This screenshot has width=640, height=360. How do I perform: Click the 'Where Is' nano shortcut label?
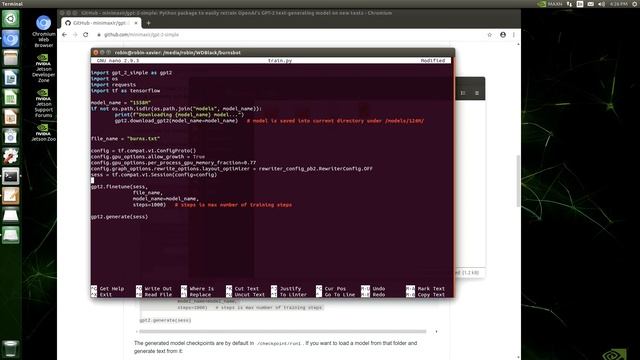(202, 289)
